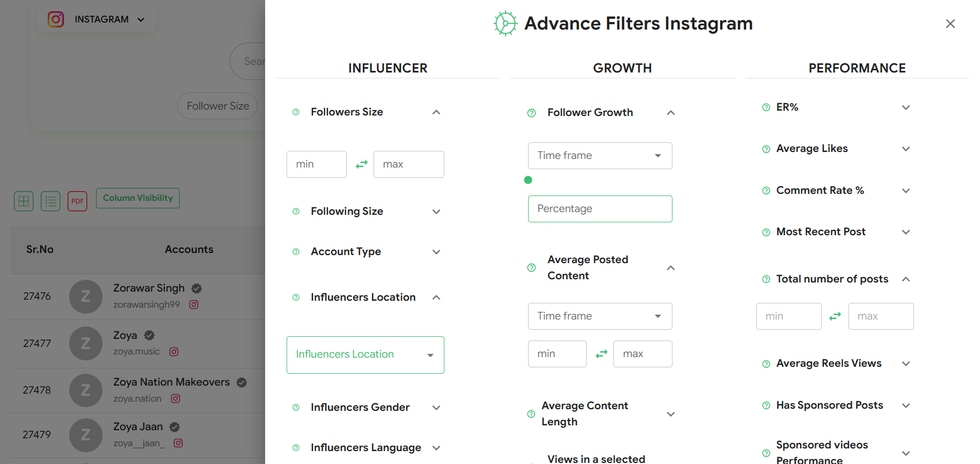The height and width of the screenshot is (464, 980).
Task: Click the swap arrows in Followers Size range
Action: pyautogui.click(x=362, y=164)
